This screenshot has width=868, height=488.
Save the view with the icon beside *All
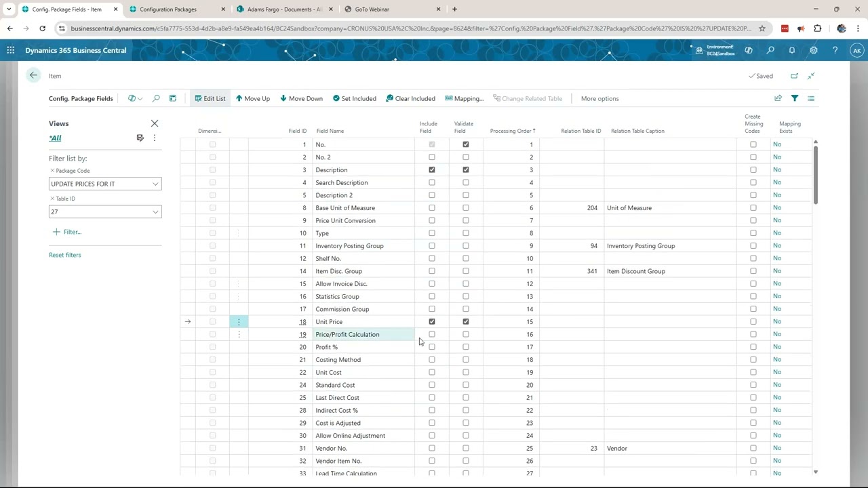coord(140,138)
